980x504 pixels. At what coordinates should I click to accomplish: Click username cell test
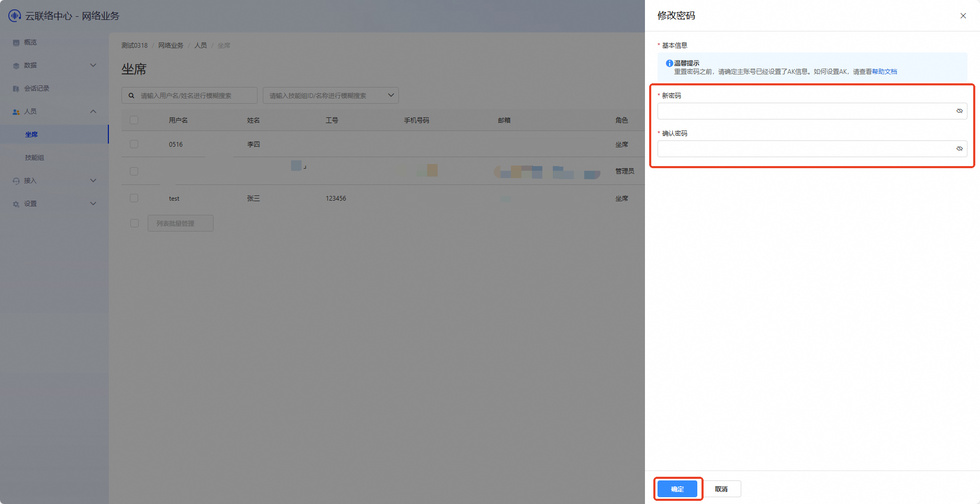[x=174, y=199]
